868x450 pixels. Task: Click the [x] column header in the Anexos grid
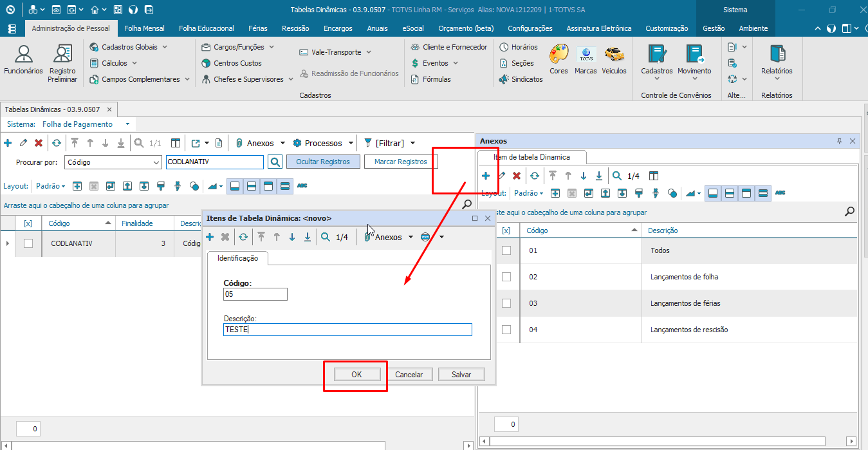pyautogui.click(x=506, y=230)
